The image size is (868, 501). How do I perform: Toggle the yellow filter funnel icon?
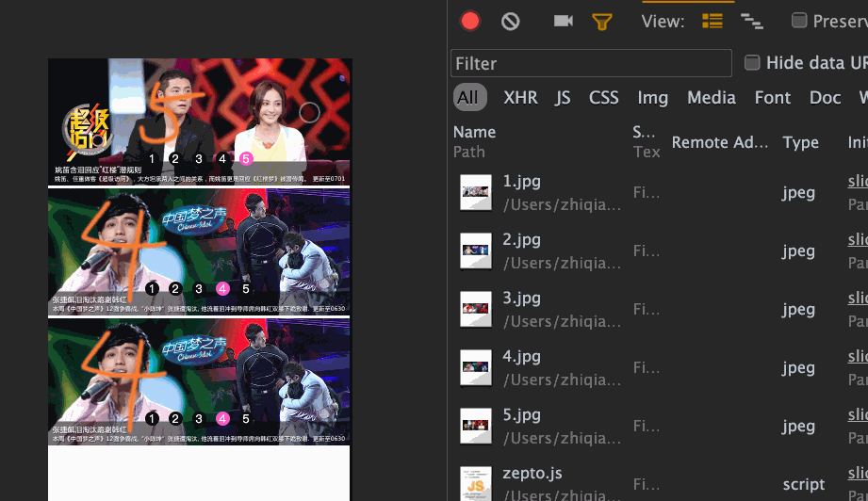tap(601, 22)
